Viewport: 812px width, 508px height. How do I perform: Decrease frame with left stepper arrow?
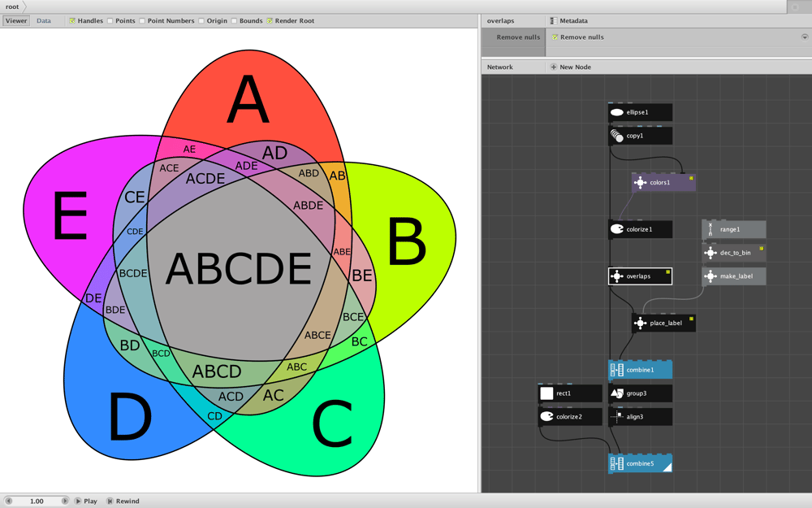(x=8, y=501)
